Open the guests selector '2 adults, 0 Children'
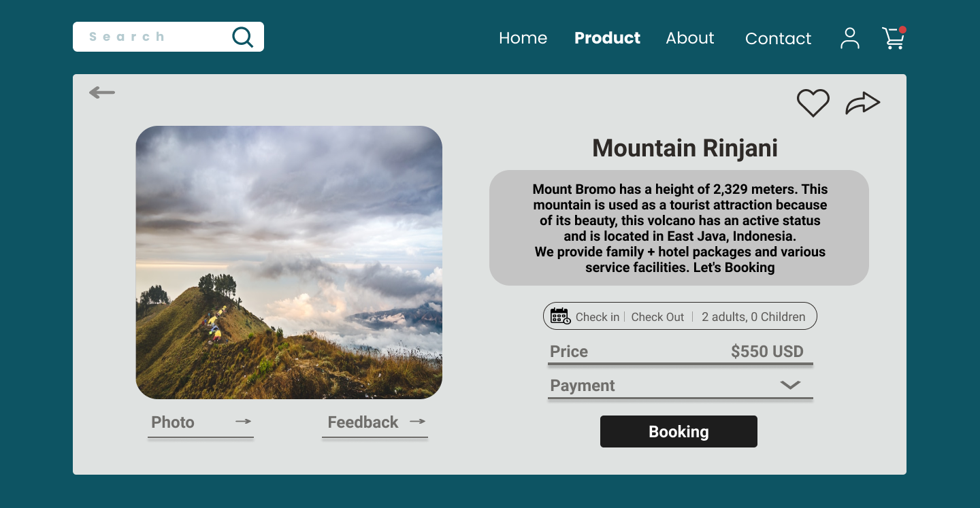The width and height of the screenshot is (980, 508). (x=753, y=317)
